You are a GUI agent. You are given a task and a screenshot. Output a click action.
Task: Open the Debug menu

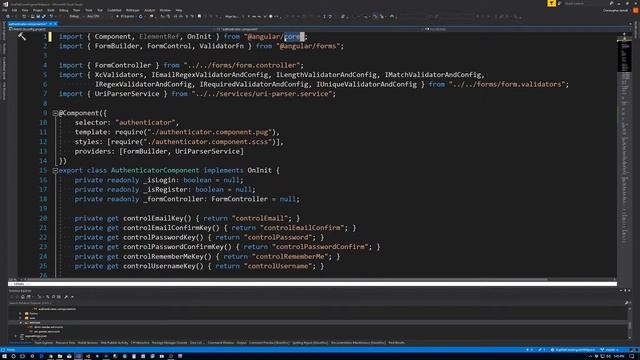point(64,10)
